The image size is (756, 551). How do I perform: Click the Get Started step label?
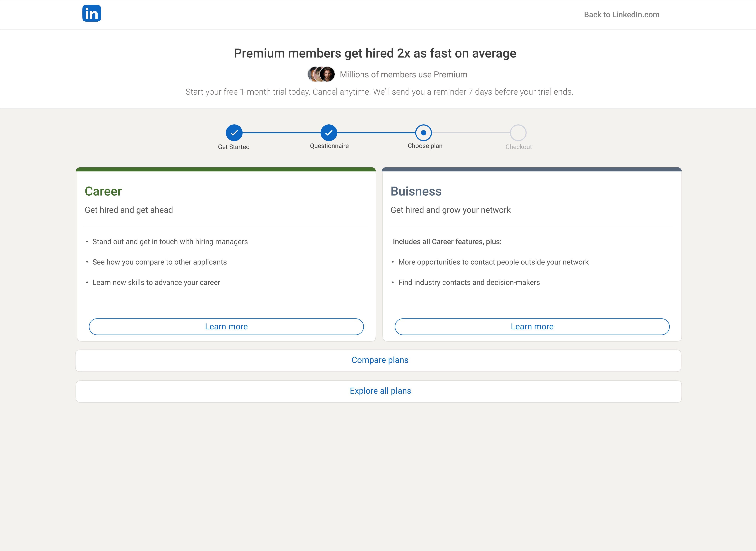(233, 147)
